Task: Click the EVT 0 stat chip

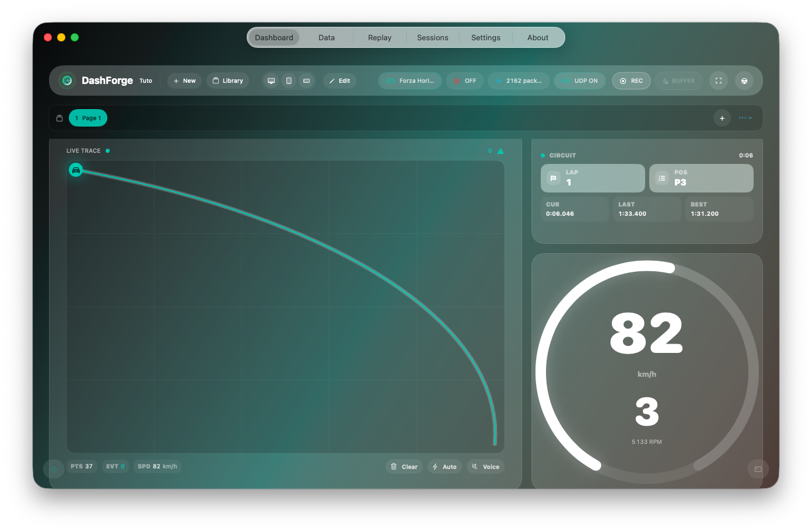Action: [x=116, y=466]
